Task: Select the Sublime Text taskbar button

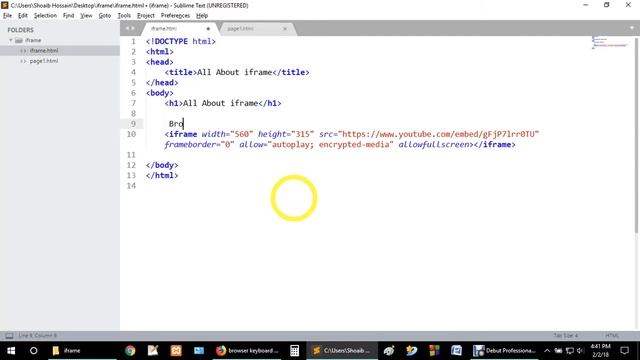Action: 342,351
